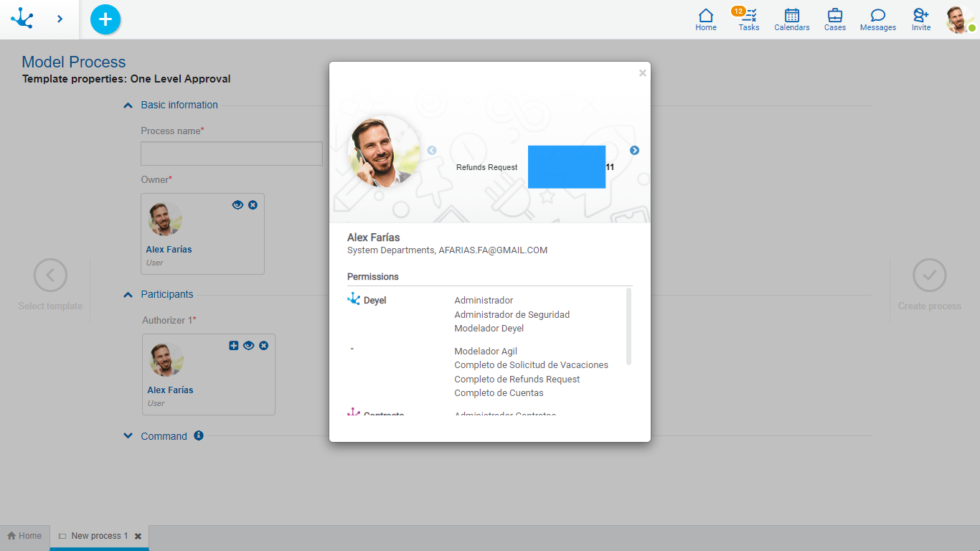Image resolution: width=980 pixels, height=551 pixels.
Task: Expand the Command section
Action: coord(128,436)
